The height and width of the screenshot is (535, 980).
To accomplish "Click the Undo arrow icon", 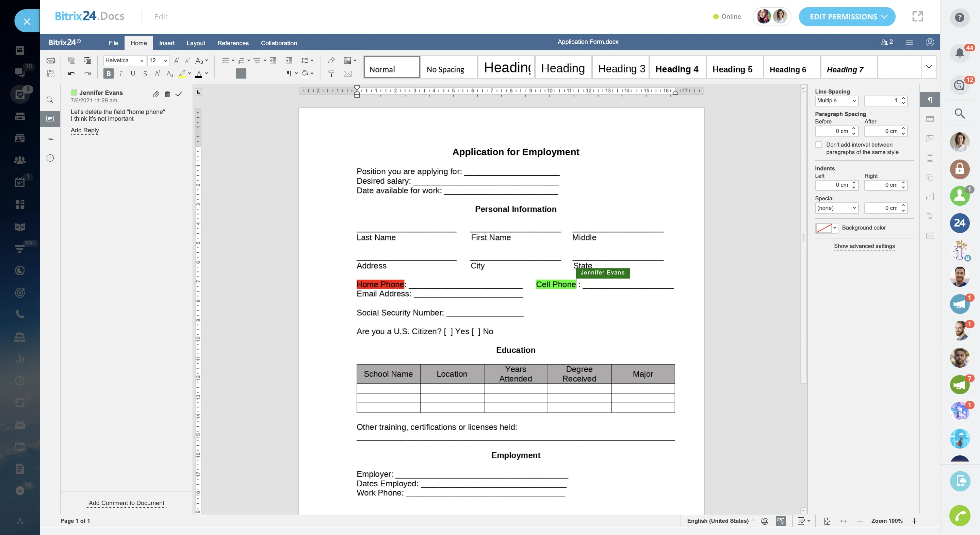I will pyautogui.click(x=71, y=74).
